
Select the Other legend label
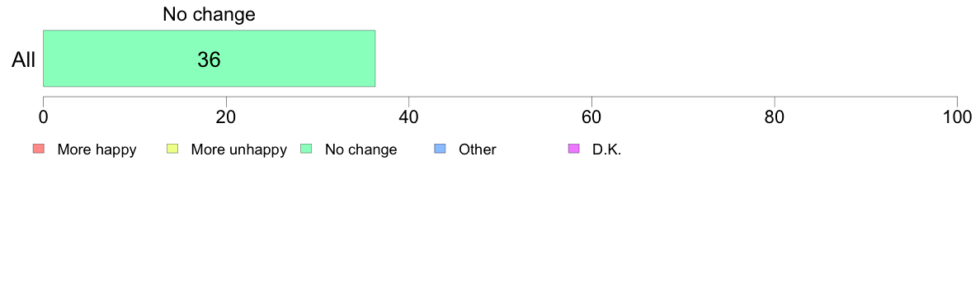(478, 150)
